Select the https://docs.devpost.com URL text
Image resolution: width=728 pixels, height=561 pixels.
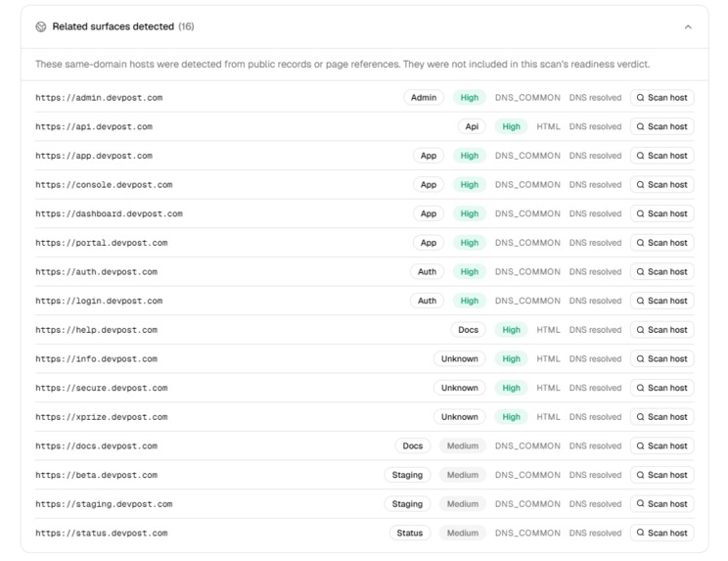tap(97, 445)
